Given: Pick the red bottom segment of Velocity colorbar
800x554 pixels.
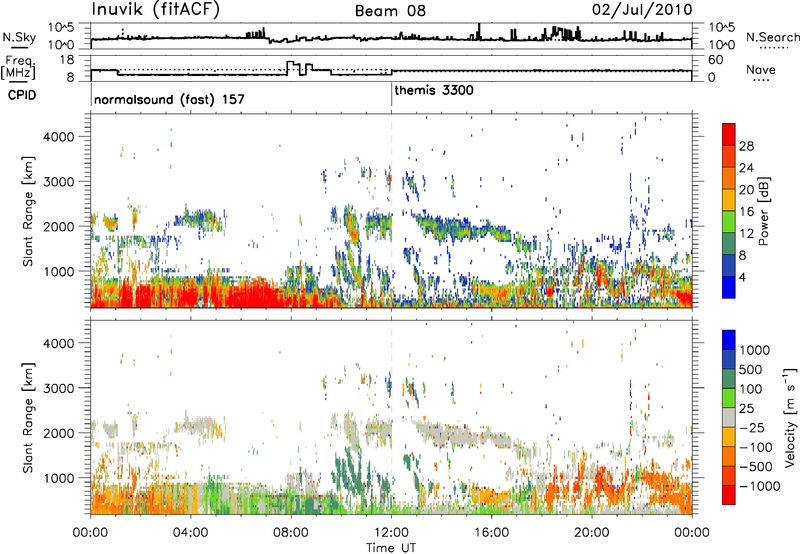Looking at the screenshot, I should pyautogui.click(x=729, y=495).
